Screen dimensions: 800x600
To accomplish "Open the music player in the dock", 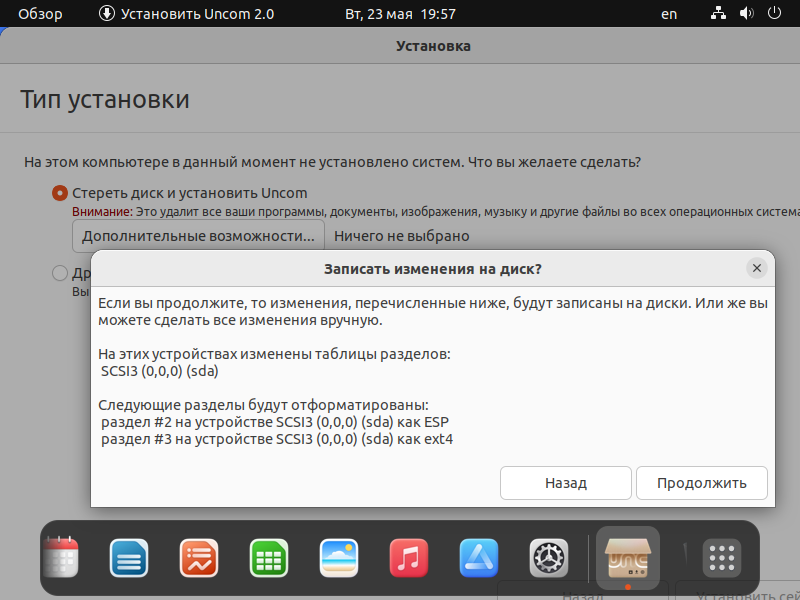I will (x=409, y=558).
